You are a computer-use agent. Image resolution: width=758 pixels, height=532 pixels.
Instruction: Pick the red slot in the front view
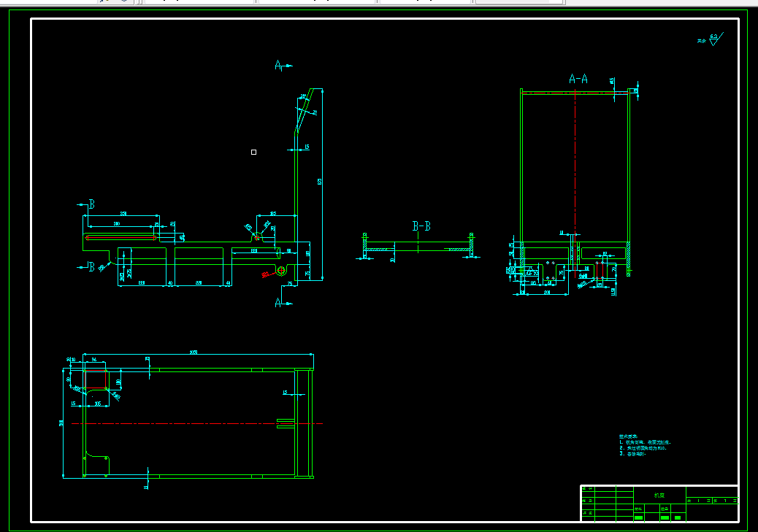[120, 237]
